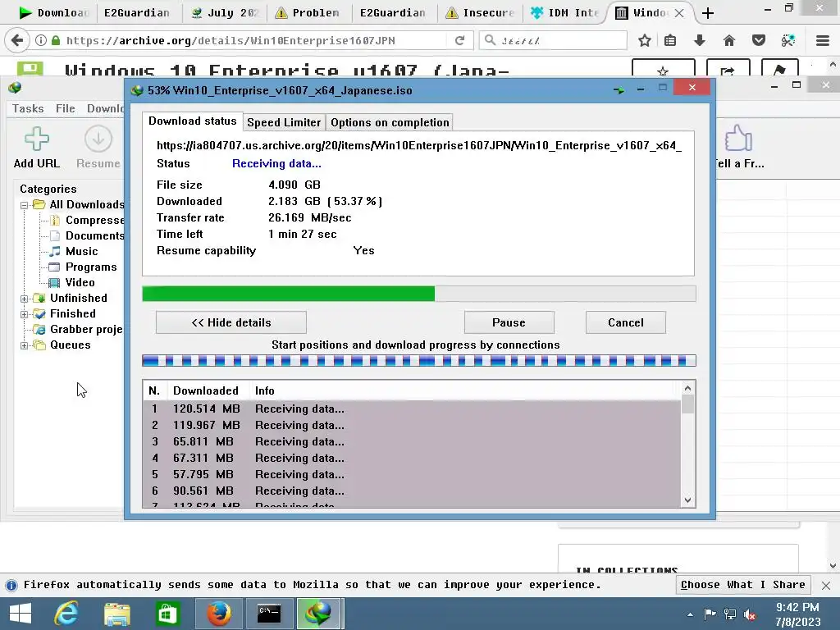Click the favorite star button on archive.org page
The height and width of the screenshot is (630, 840).
(x=663, y=69)
